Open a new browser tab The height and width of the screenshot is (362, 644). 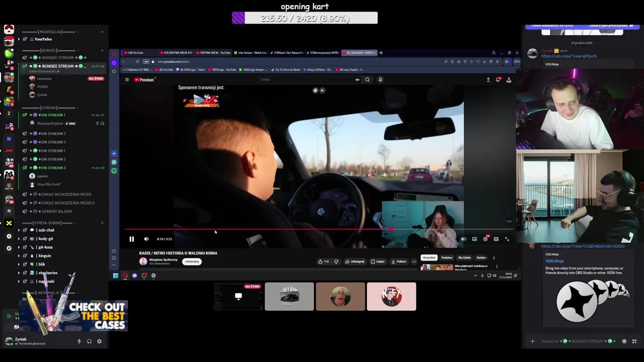point(381,53)
